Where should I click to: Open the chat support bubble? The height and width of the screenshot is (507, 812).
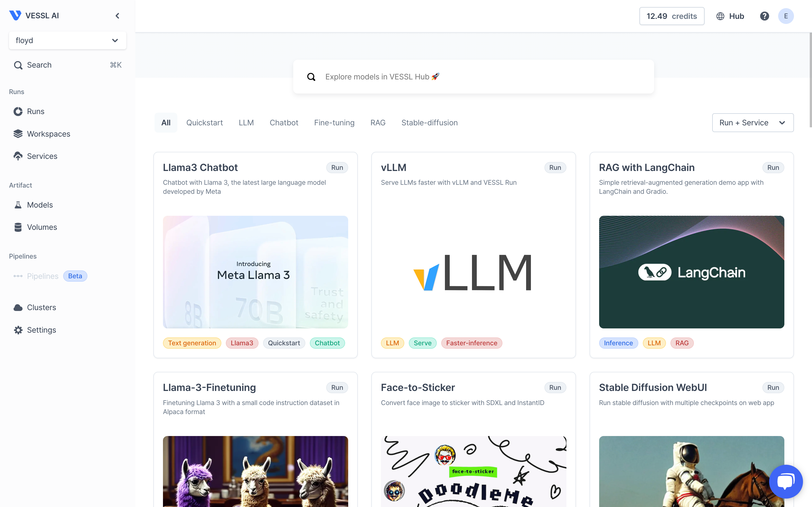(786, 481)
